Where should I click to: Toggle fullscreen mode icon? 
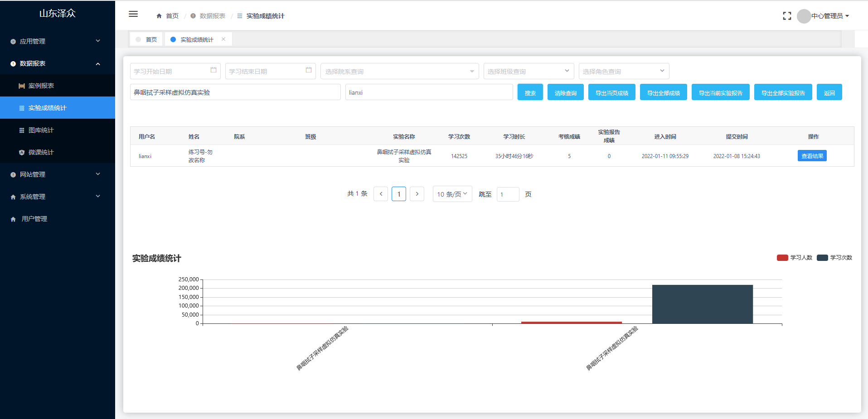[x=787, y=16]
